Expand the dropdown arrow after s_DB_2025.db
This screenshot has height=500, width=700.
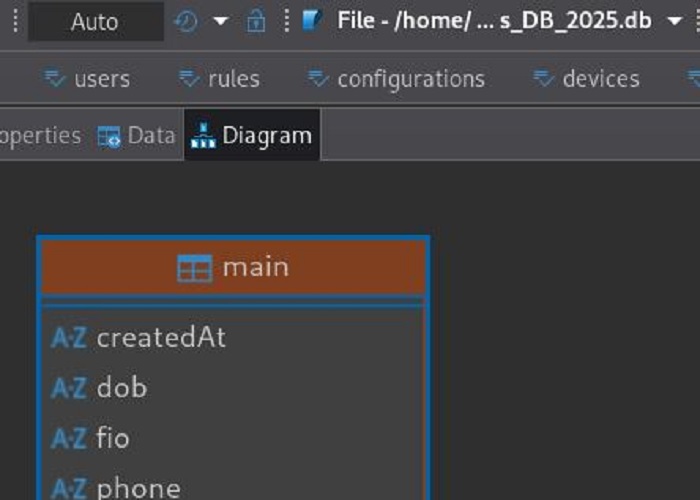tap(674, 21)
